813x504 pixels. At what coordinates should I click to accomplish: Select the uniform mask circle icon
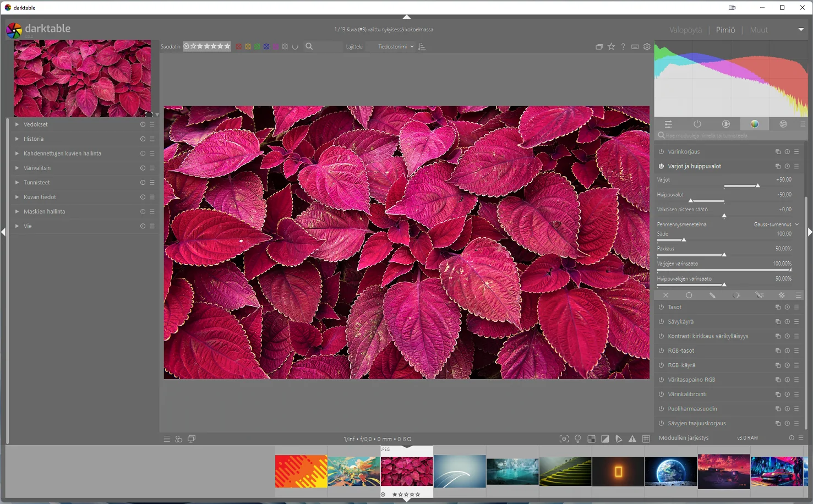click(689, 295)
